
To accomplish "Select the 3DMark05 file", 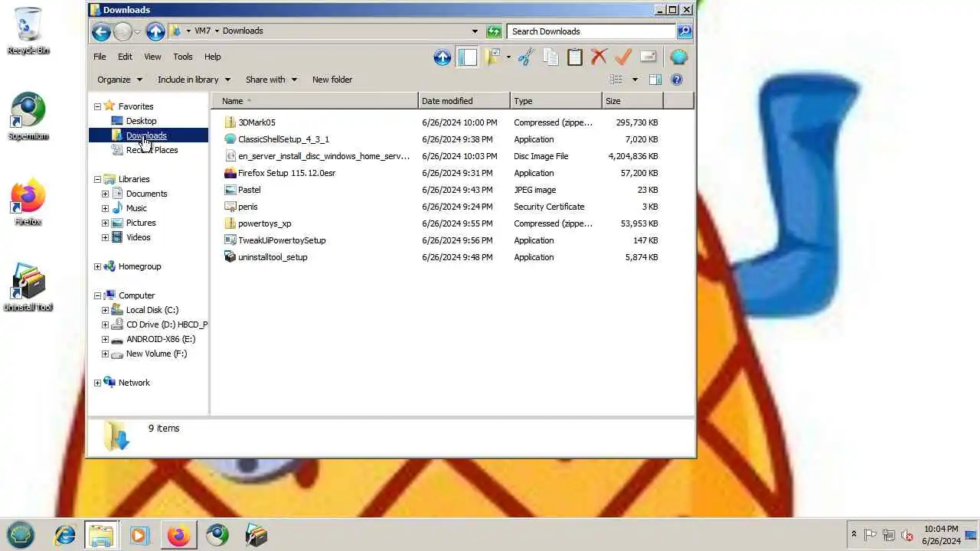I will (x=256, y=122).
